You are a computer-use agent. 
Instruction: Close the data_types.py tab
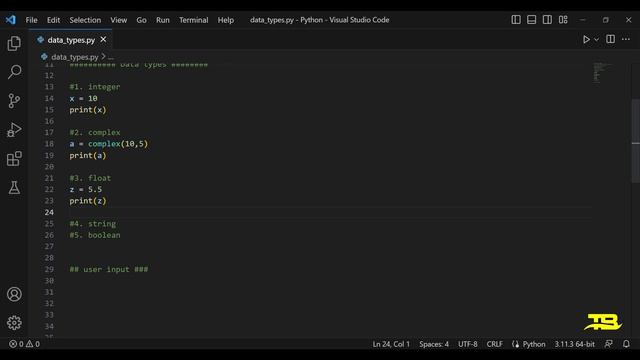[x=103, y=40]
